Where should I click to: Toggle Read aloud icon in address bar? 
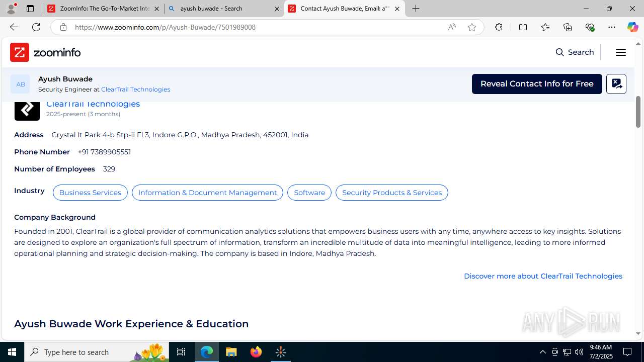452,27
